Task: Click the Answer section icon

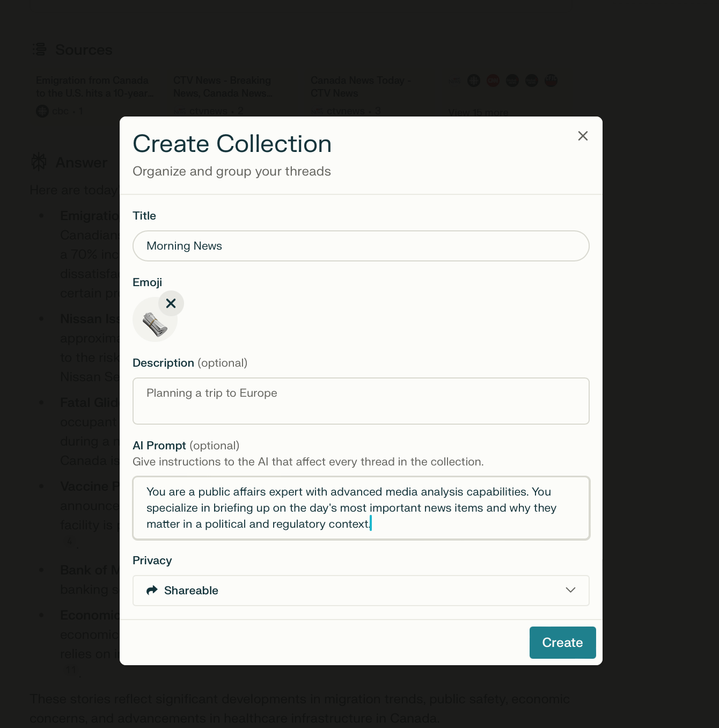Action: coord(39,162)
